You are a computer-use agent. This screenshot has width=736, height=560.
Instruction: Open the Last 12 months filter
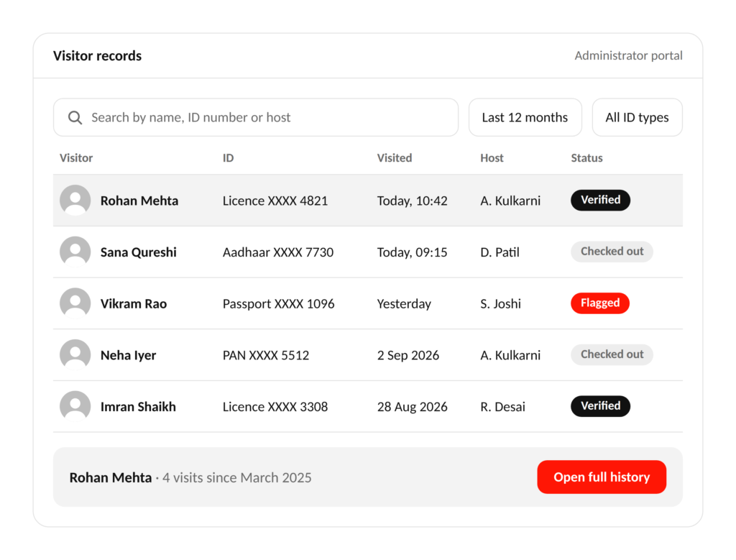(525, 117)
